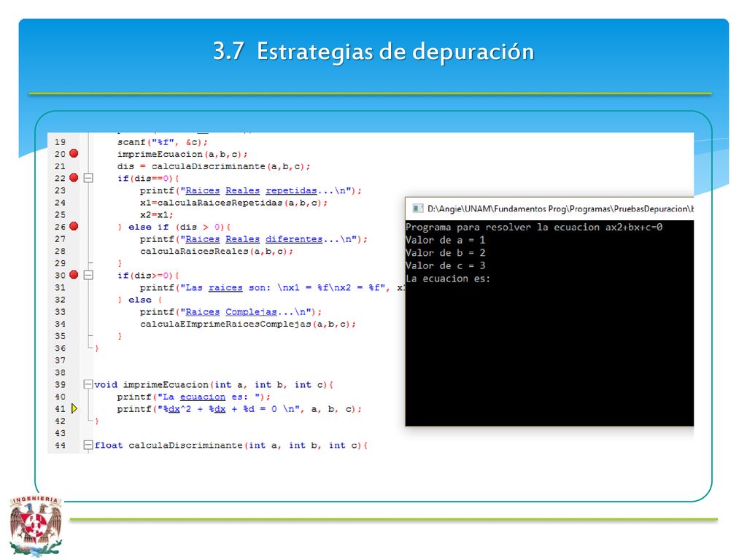
Task: Fold the imprimeEcuacion function at line 39
Action: coord(88,384)
